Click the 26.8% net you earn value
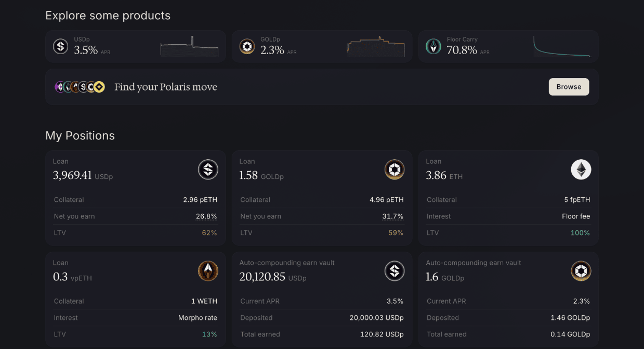 point(206,216)
